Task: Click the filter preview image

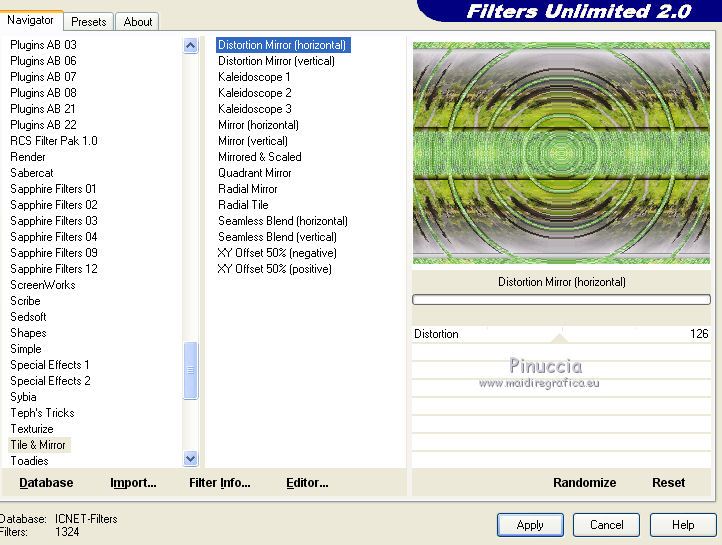Action: 561,153
